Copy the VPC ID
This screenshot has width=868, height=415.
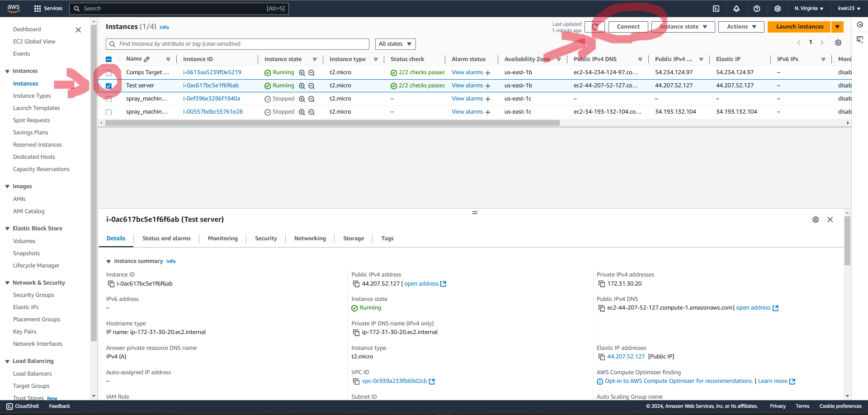[356, 382]
